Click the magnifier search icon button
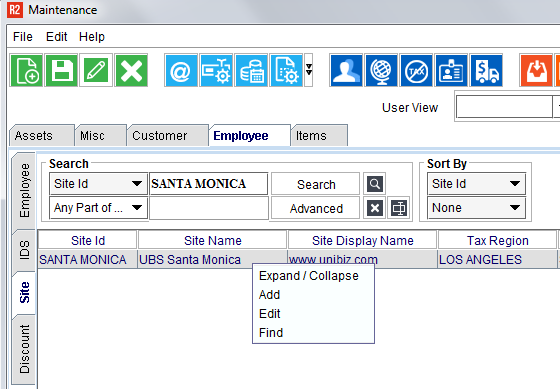 click(375, 184)
